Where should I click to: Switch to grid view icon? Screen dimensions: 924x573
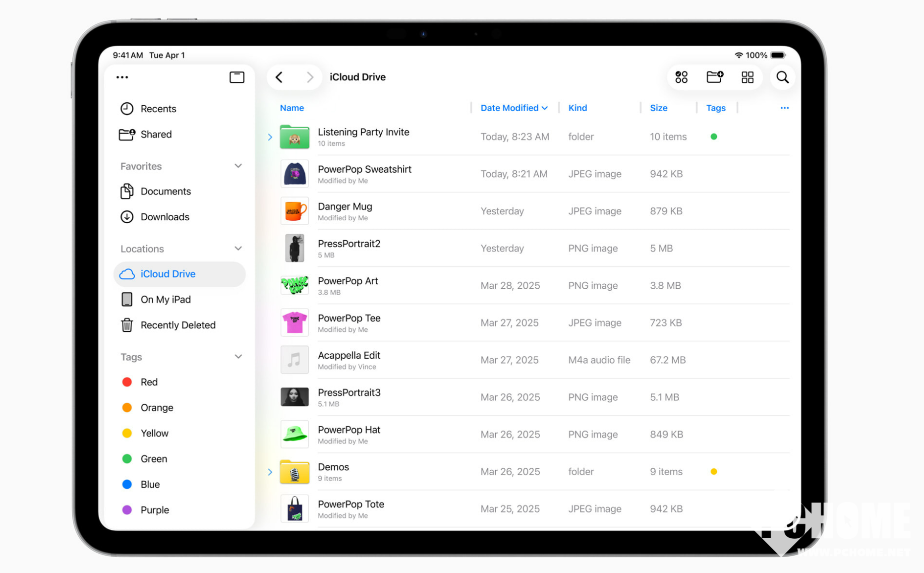pos(748,77)
